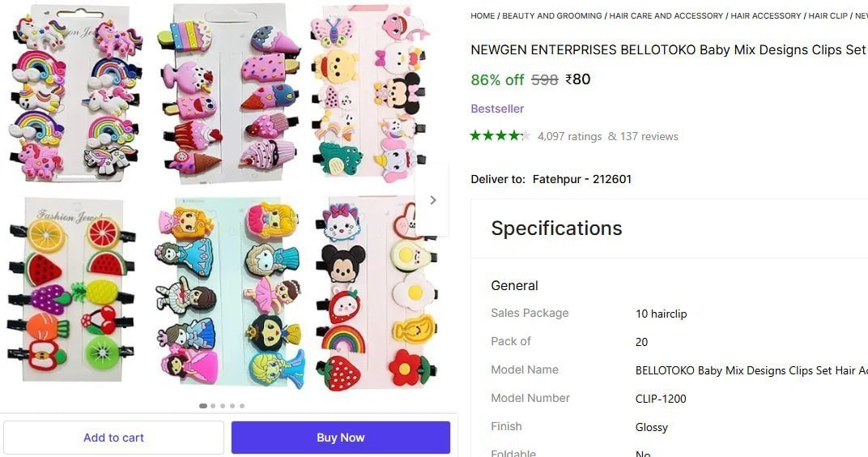Go to HAIR CARE AND ACCESSORY breadcrumb
Viewport: 868px width, 457px height.
[x=666, y=16]
